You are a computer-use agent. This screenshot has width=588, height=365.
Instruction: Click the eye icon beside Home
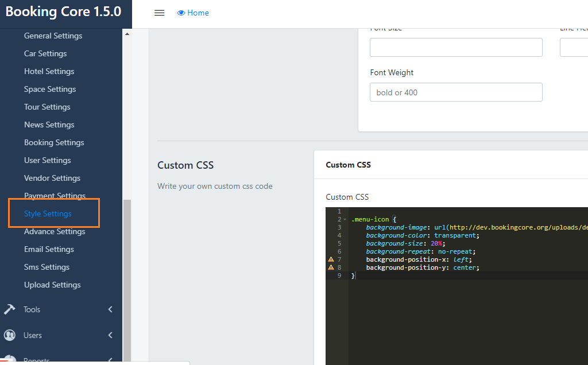(181, 13)
